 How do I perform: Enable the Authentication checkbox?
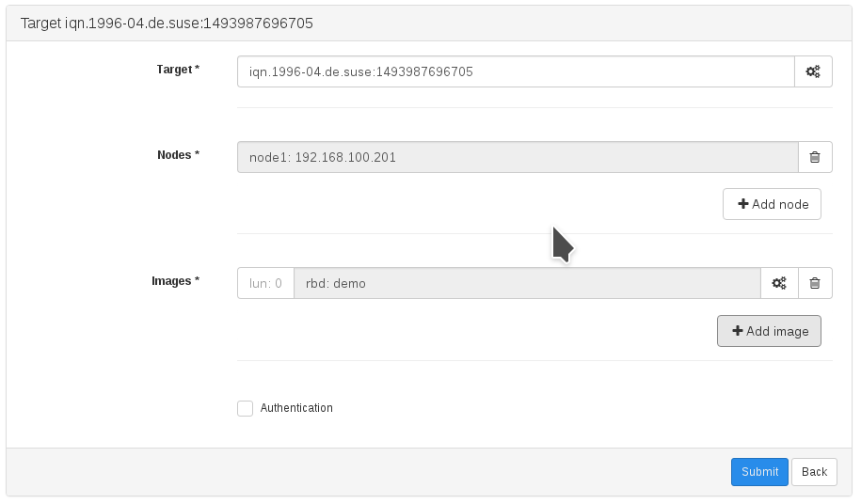coord(246,408)
